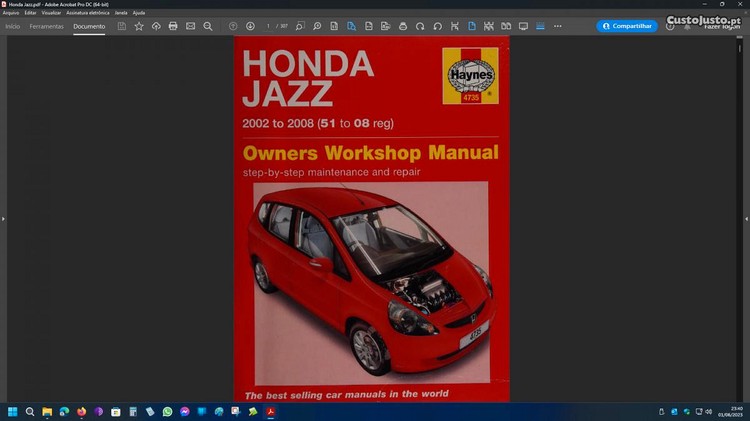750x421 pixels.
Task: Click the Honda Jazz manual cover page
Action: pyautogui.click(x=371, y=220)
